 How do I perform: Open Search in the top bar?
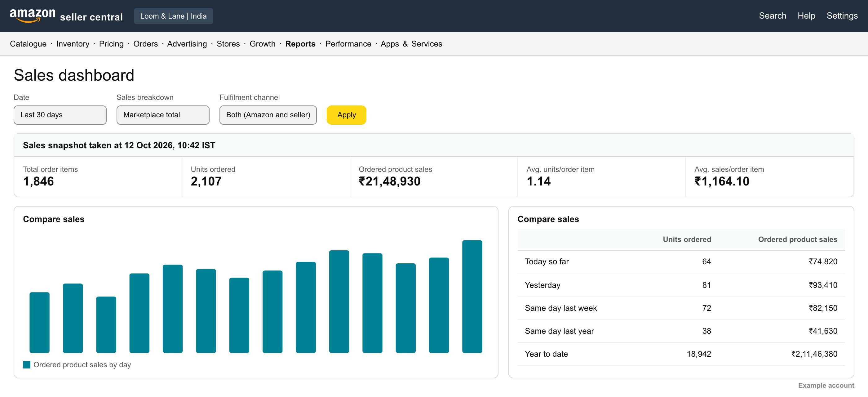(772, 16)
